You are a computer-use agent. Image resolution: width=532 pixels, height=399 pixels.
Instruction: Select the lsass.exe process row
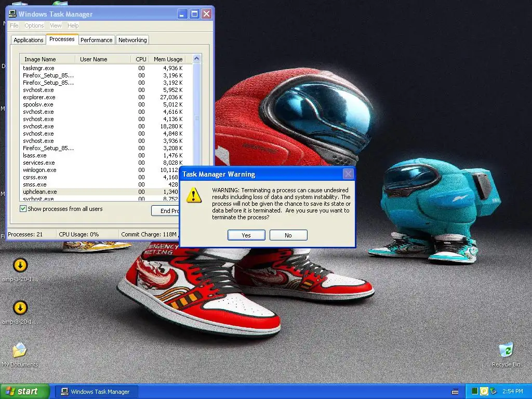tap(103, 155)
